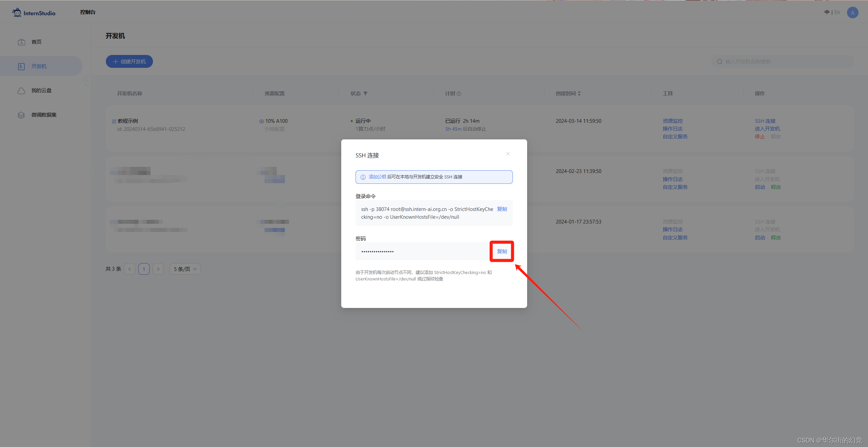Viewport: 868px width, 447px height.
Task: Click the 运行中 status text
Action: pyautogui.click(x=363, y=121)
